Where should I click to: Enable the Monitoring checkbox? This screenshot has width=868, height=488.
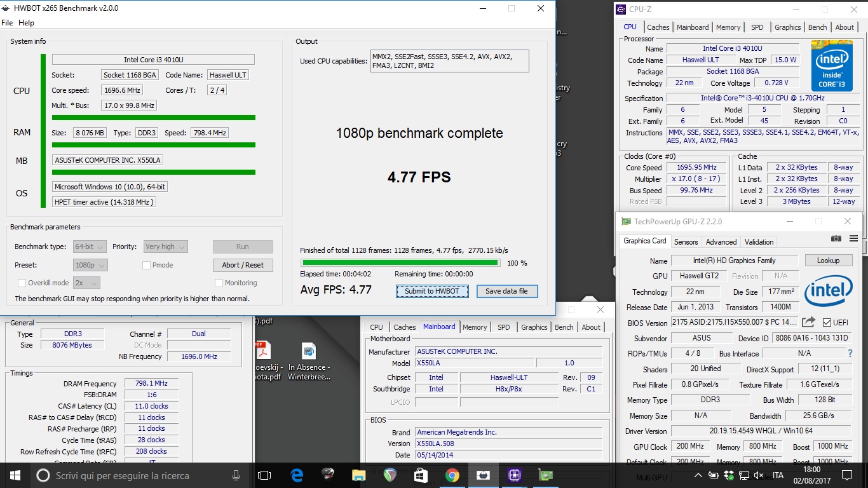(219, 283)
